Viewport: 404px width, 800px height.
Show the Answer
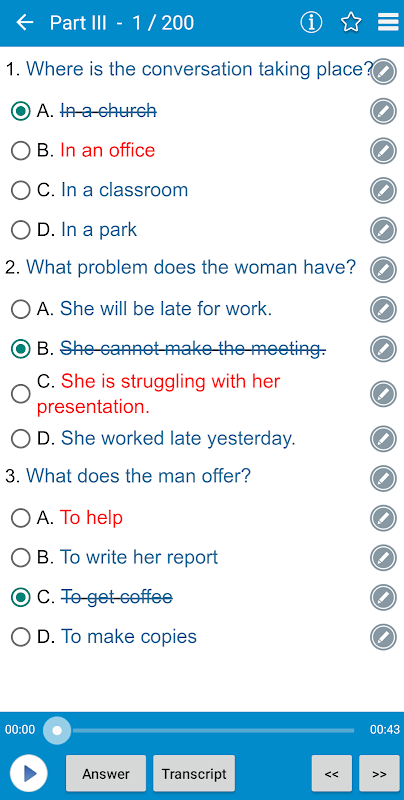pos(106,774)
